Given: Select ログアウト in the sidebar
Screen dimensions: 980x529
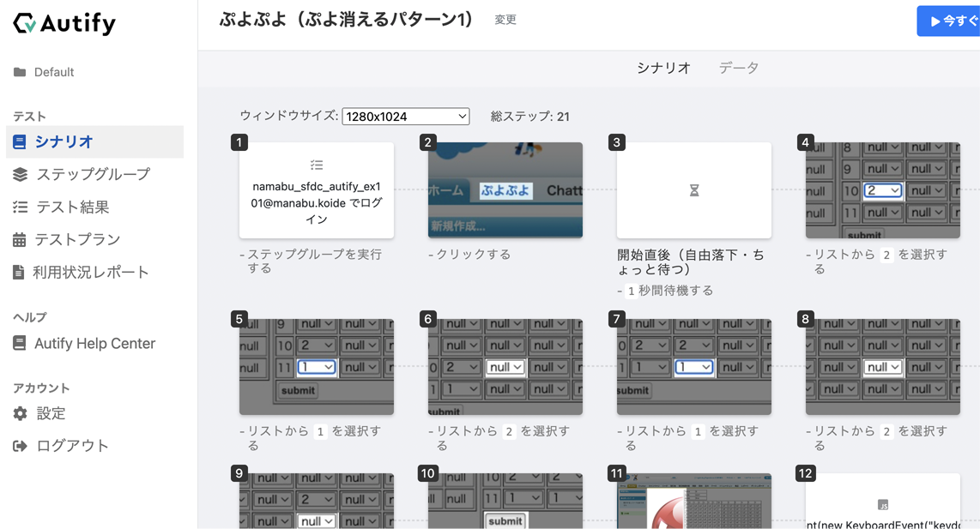Looking at the screenshot, I should (72, 446).
